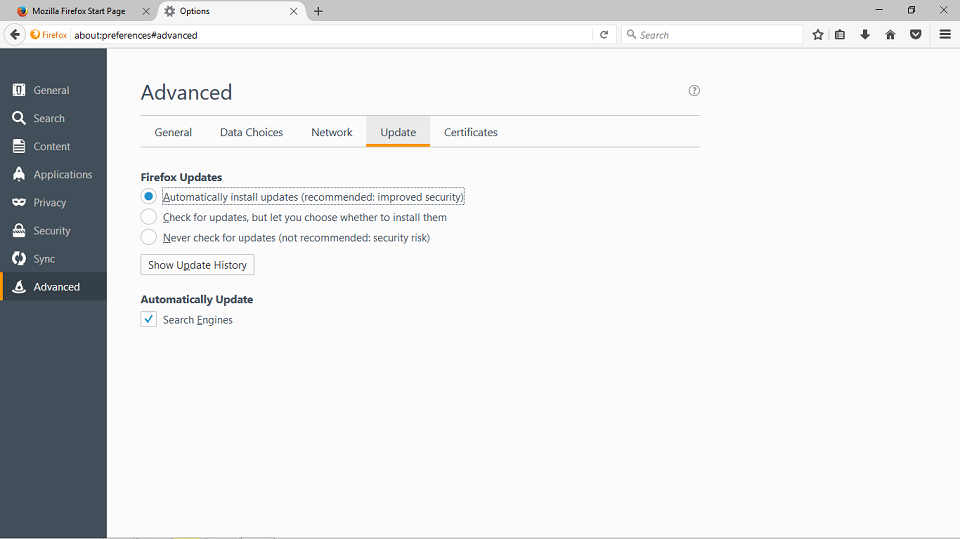
Task: Switch to the Certificates tab
Action: 470,132
